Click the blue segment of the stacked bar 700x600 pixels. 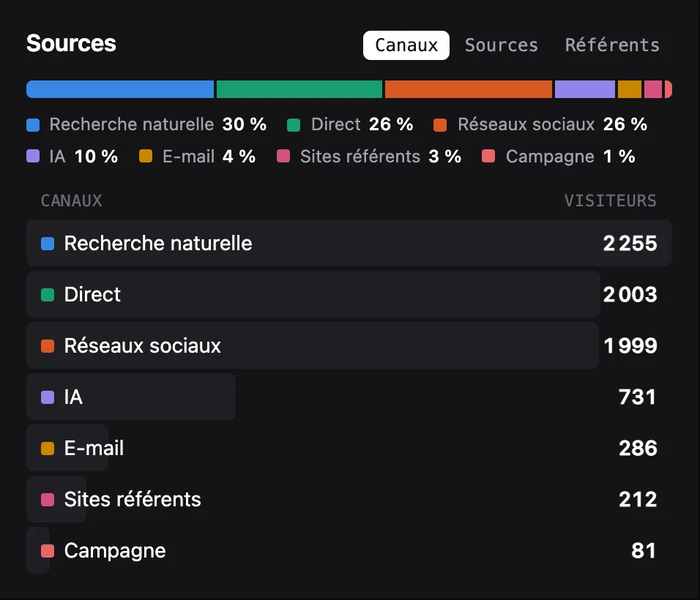(x=120, y=89)
